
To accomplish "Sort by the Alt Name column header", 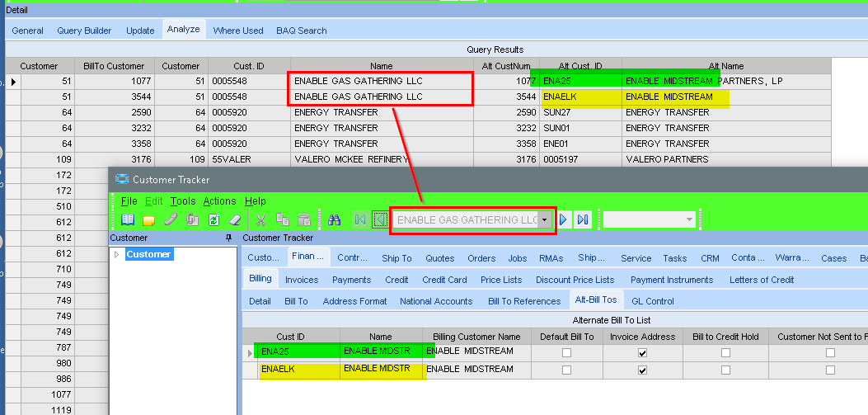I will (726, 66).
